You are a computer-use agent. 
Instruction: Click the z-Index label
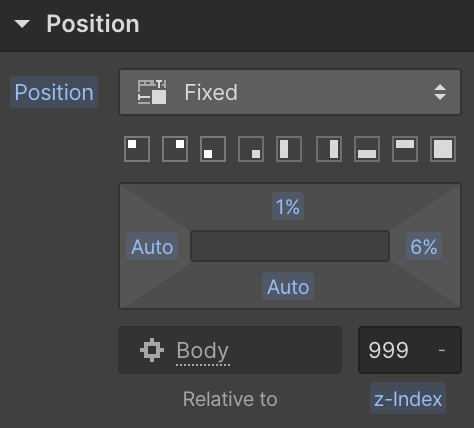pos(408,398)
